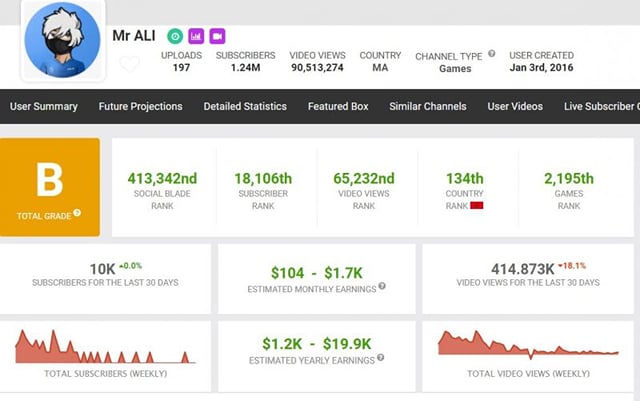Switch to the Future Projections tab
This screenshot has height=401, width=640.
(x=140, y=107)
